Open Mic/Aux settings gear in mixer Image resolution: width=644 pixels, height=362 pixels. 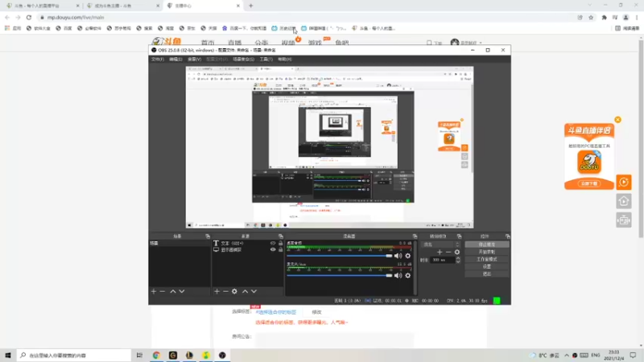pos(408,275)
